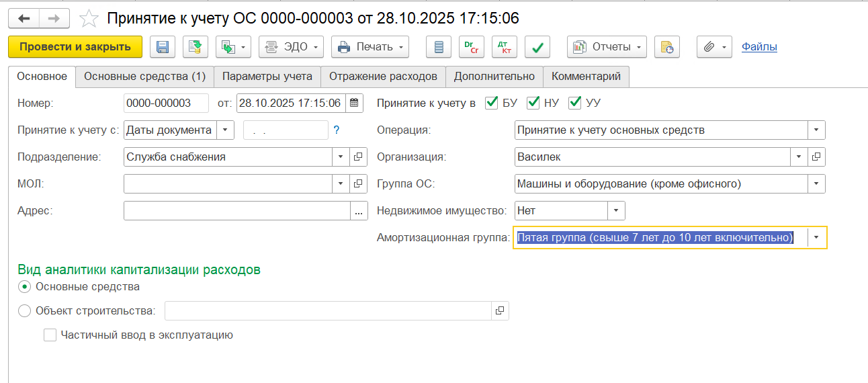Show Dr/Cr postings icon
The height and width of the screenshot is (383, 868).
click(472, 47)
